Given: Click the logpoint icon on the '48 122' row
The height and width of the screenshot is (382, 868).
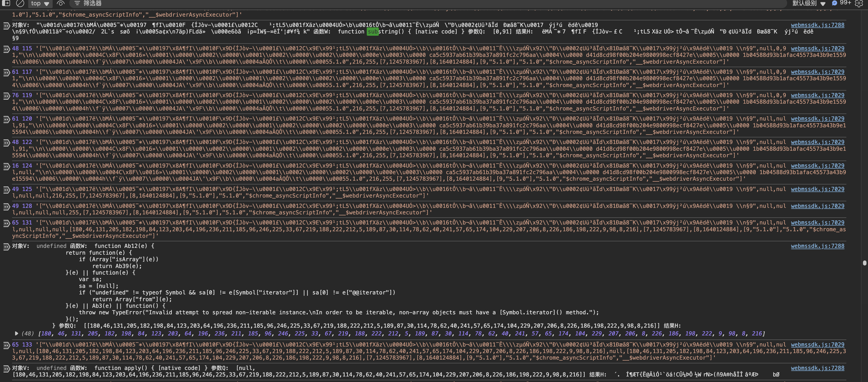Looking at the screenshot, I should (6, 143).
